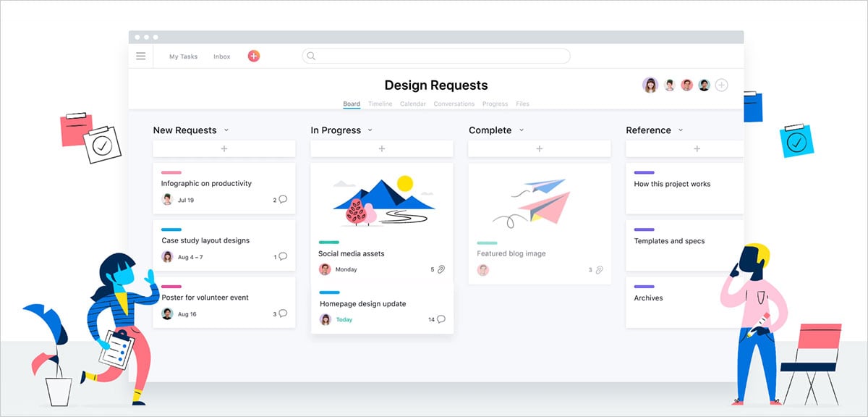Add a task to Reference column
Viewport: 868px width, 417px height.
(x=684, y=148)
